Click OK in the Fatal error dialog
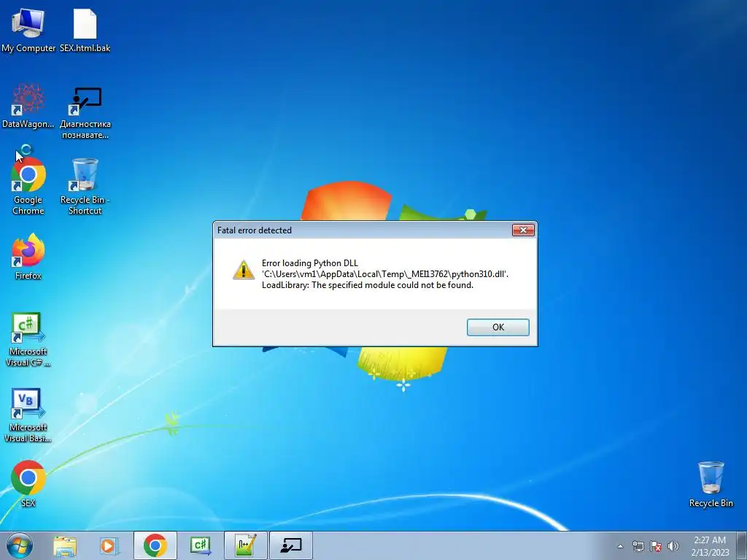This screenshot has width=747, height=560. click(498, 327)
